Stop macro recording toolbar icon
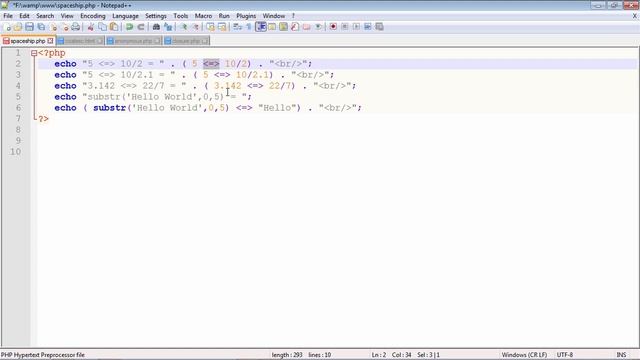 [x=344, y=27]
